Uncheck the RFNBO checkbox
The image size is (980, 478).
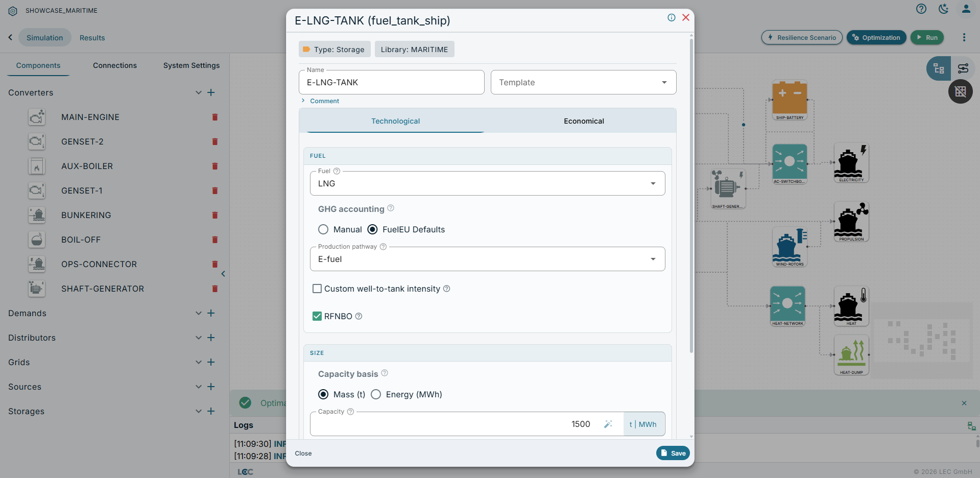[x=317, y=316]
